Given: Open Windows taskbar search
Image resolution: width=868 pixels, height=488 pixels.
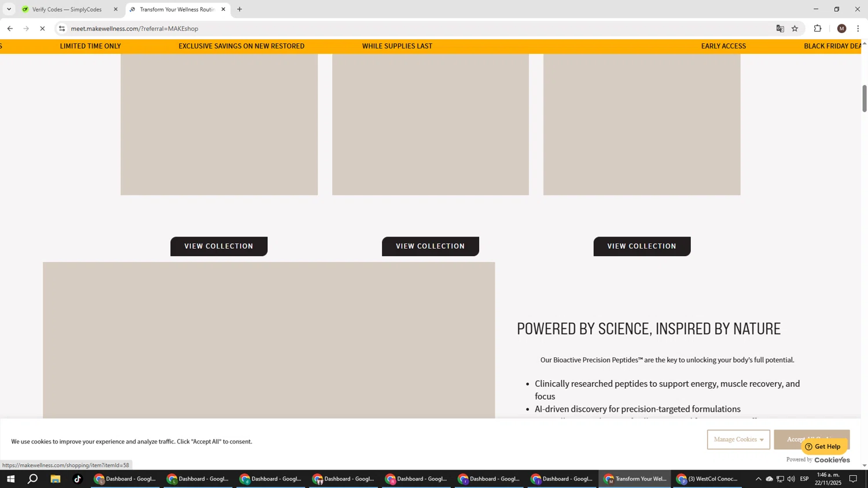Looking at the screenshot, I should [33, 479].
